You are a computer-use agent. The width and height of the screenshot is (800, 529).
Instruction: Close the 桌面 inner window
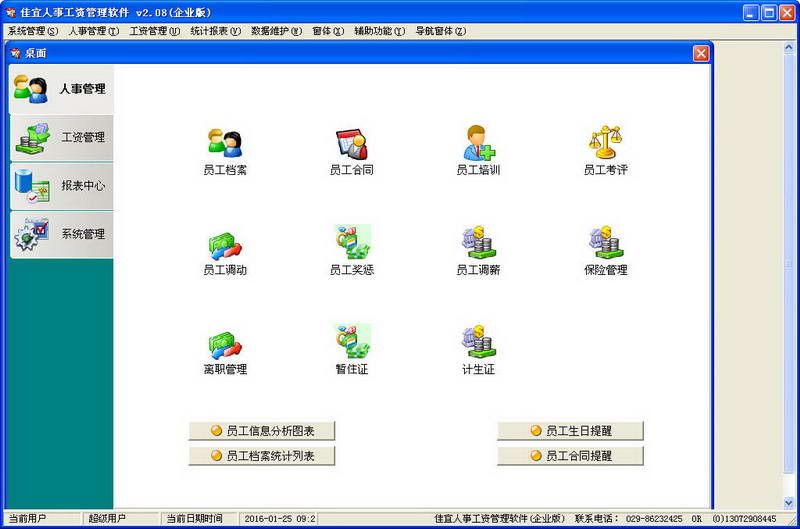click(x=701, y=53)
